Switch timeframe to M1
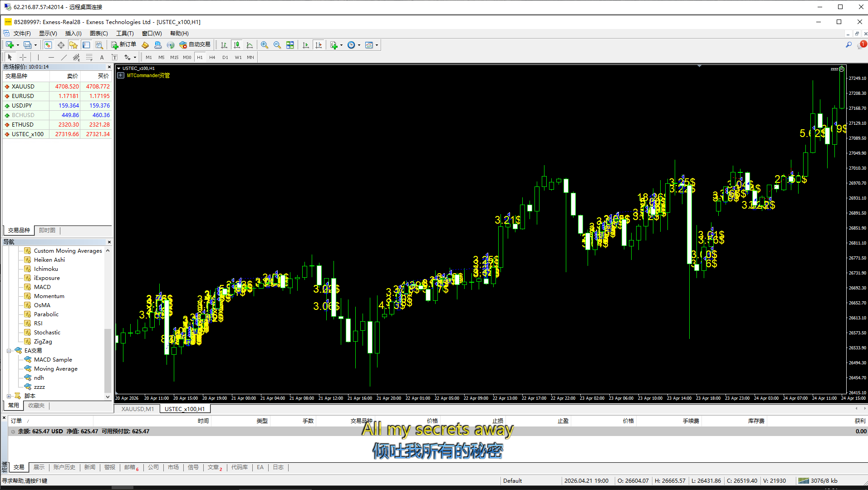 tap(149, 57)
